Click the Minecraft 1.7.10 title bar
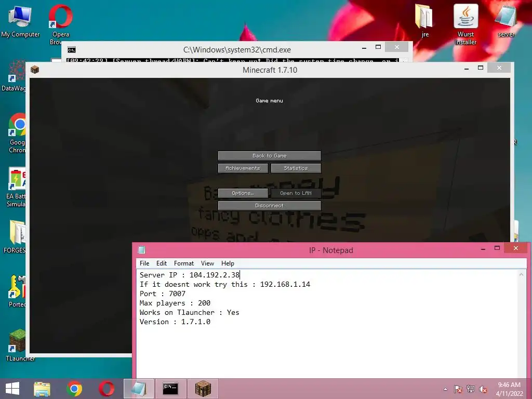 (x=270, y=70)
